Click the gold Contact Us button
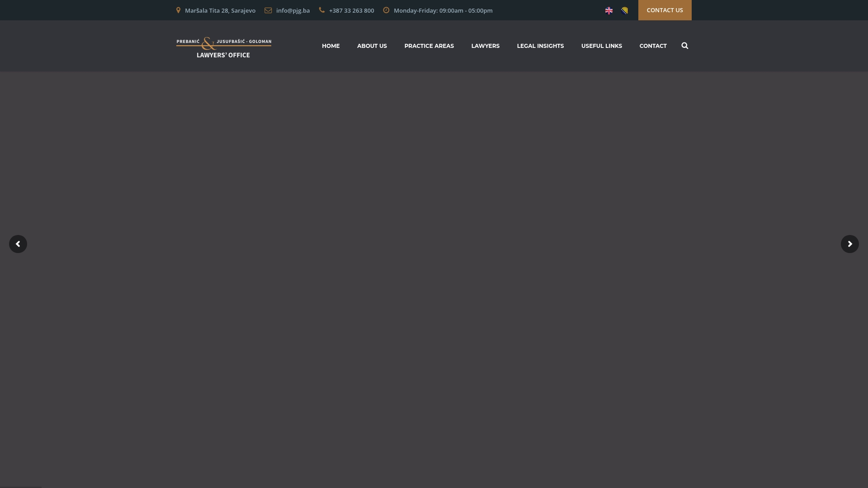This screenshot has width=868, height=488. (665, 10)
